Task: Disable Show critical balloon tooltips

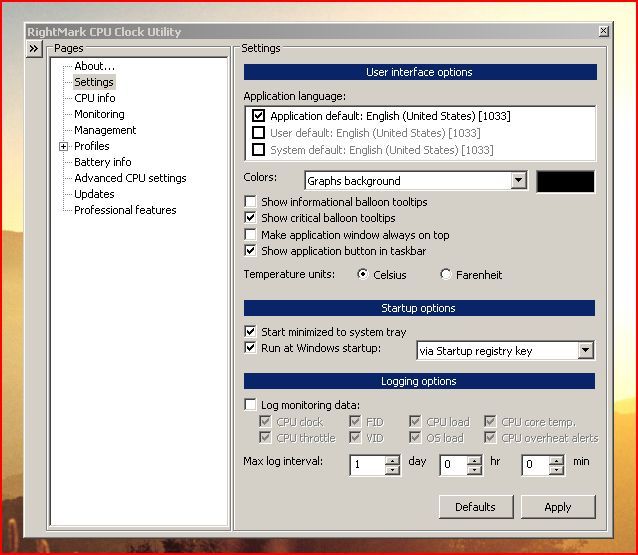Action: coord(250,218)
